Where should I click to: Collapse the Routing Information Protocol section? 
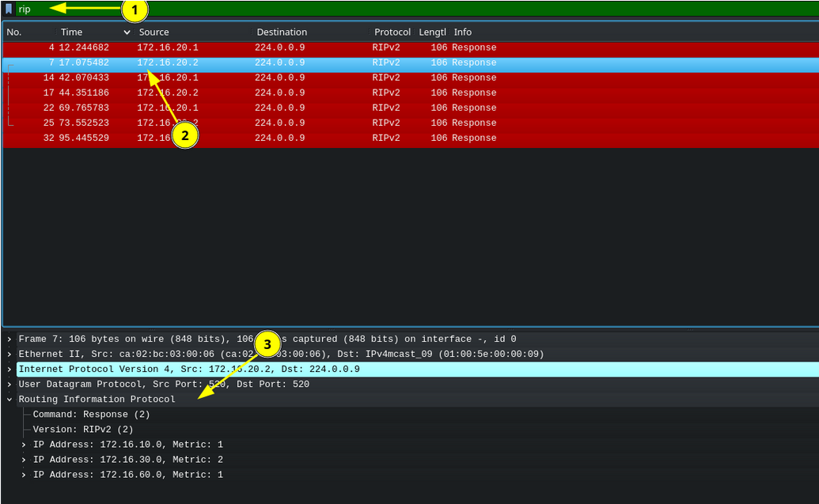(9, 400)
